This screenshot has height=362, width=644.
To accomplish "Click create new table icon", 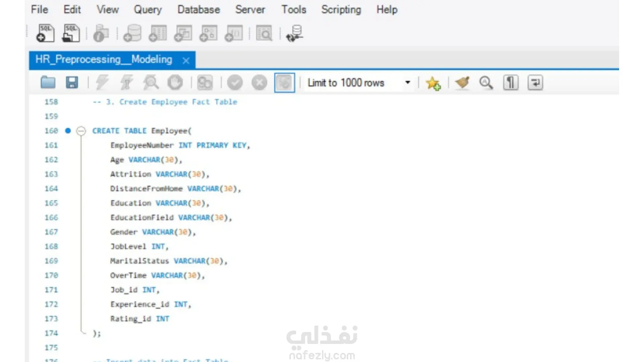I will [158, 33].
